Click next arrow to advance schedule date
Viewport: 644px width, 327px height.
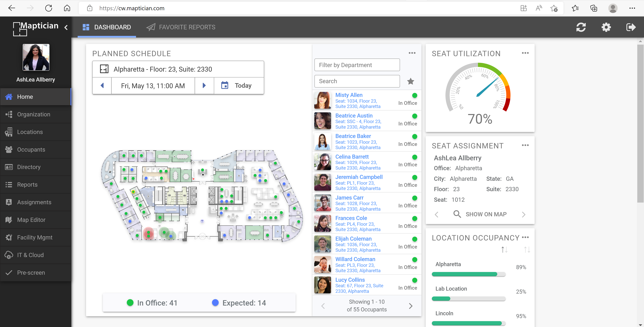(x=204, y=86)
